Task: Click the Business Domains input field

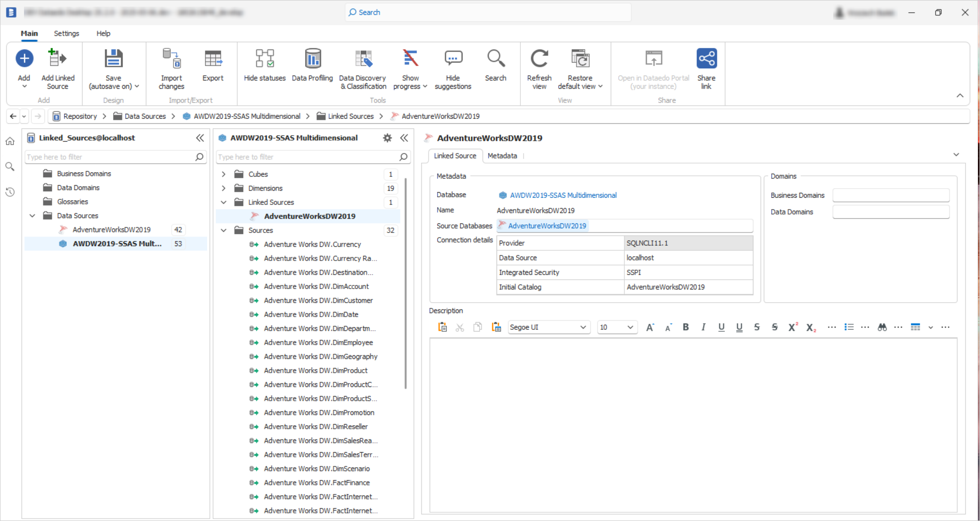Action: (891, 195)
